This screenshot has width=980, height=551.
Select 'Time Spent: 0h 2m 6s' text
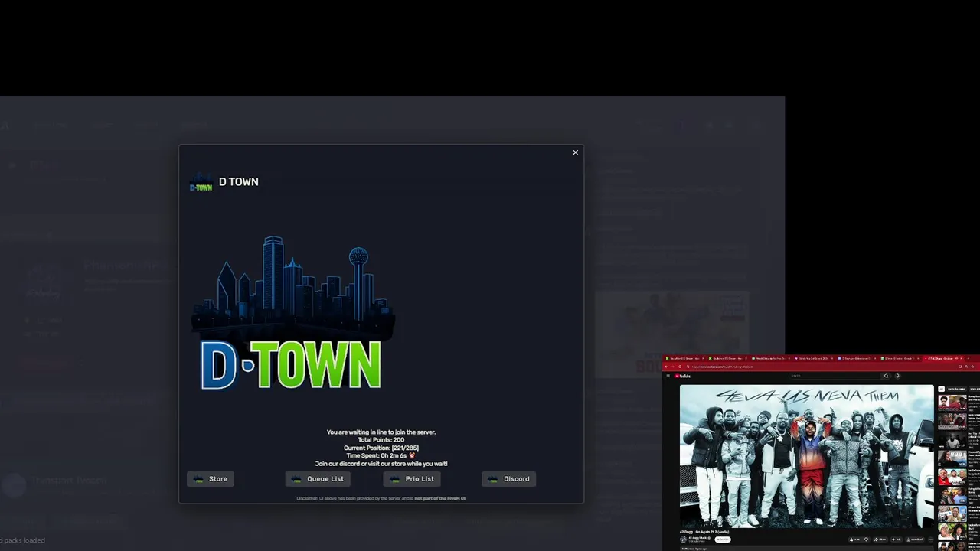pos(377,455)
